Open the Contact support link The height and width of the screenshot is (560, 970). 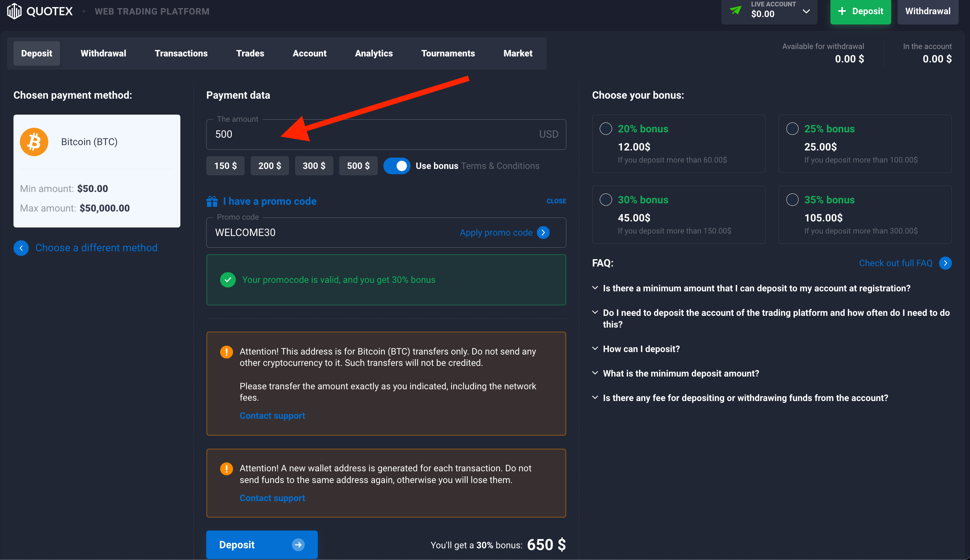272,415
